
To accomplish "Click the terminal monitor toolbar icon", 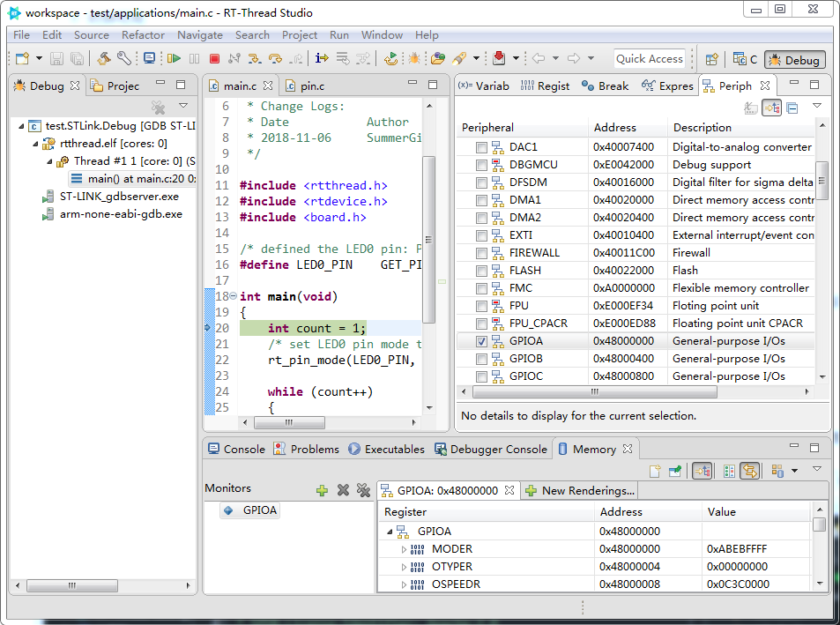I will click(150, 58).
